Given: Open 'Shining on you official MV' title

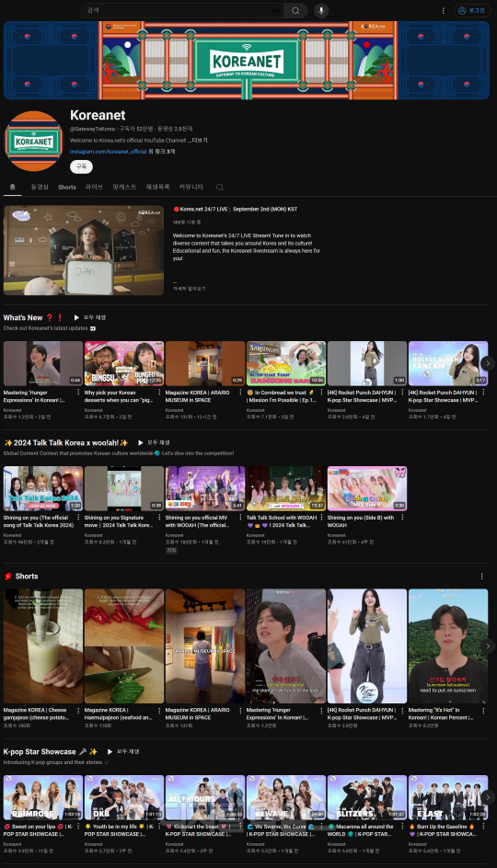Looking at the screenshot, I should (197, 521).
